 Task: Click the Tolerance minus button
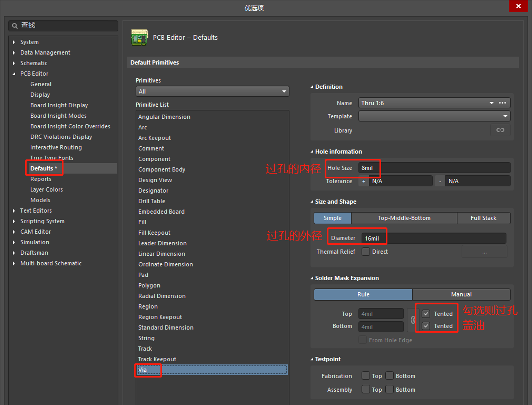(440, 181)
